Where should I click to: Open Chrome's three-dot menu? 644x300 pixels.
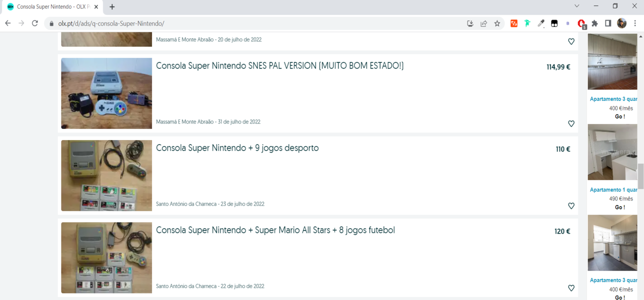click(x=635, y=23)
